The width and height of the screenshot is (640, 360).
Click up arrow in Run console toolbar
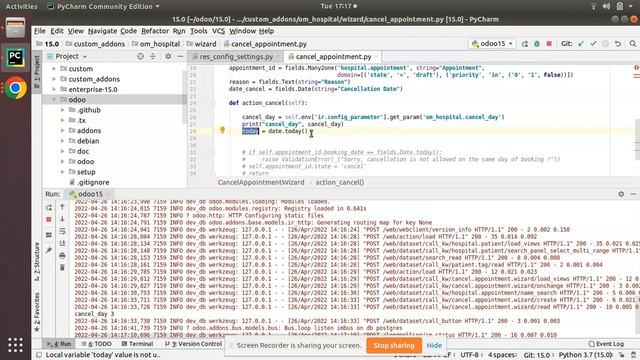[x=62, y=207]
